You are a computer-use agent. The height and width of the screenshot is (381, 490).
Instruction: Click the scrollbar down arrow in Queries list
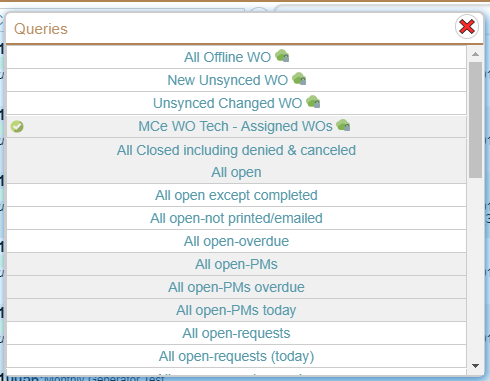click(476, 366)
